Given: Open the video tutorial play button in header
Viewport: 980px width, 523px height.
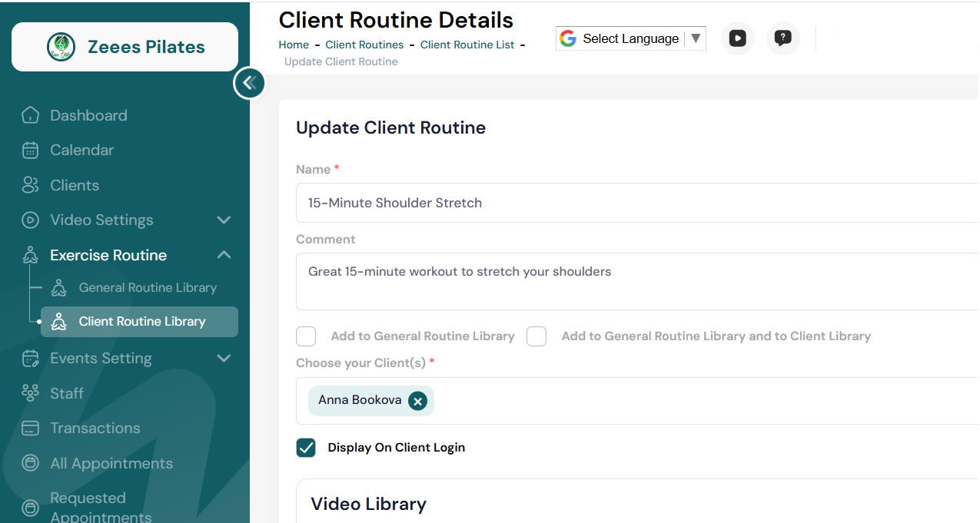Looking at the screenshot, I should click(x=738, y=38).
